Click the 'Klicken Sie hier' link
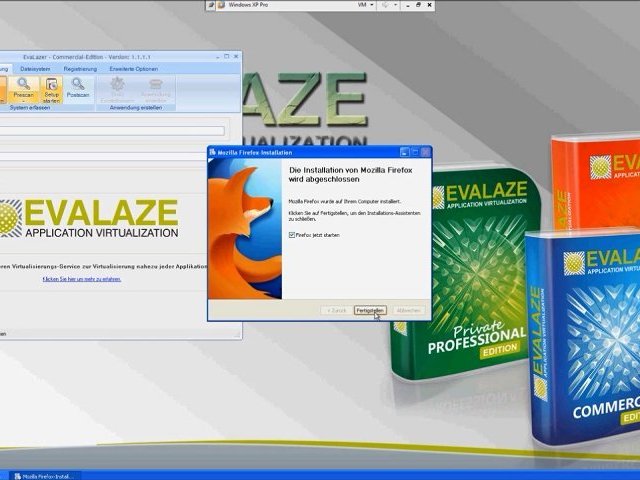This screenshot has height=480, width=640. [x=82, y=279]
